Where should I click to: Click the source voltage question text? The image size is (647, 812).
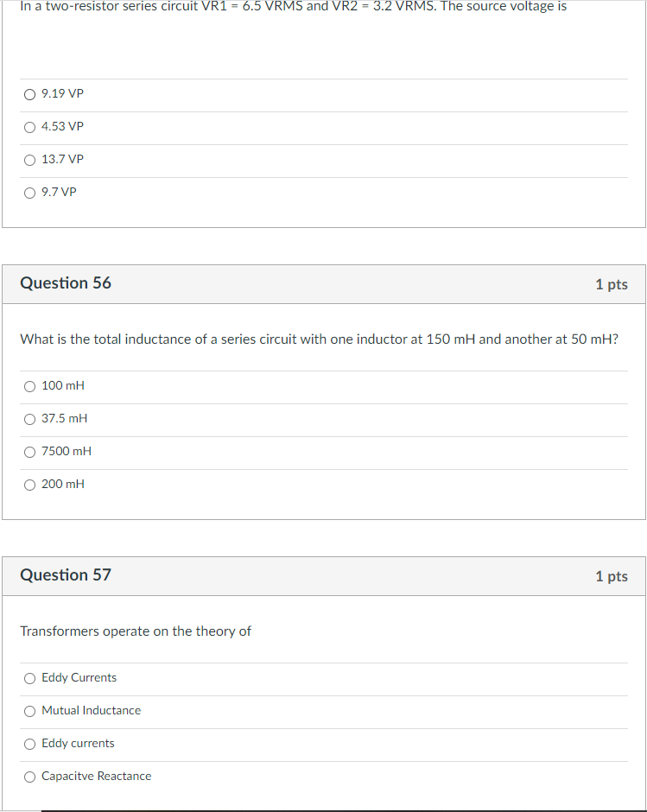pos(294,7)
